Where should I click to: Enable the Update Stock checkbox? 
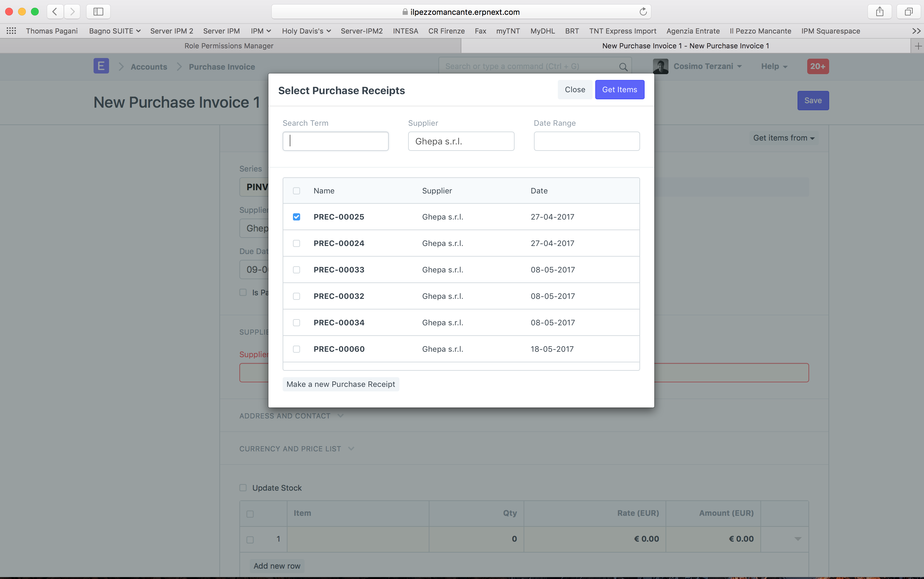(x=243, y=488)
